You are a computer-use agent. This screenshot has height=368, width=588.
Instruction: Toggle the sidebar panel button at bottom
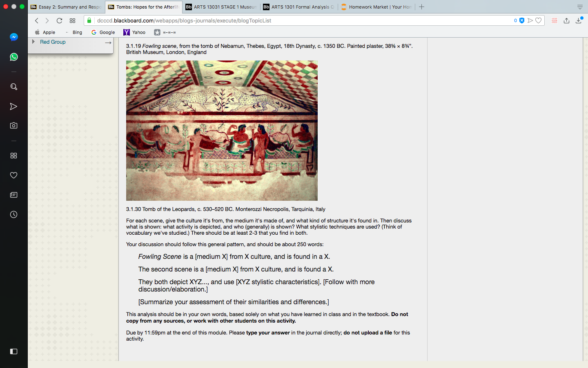13,351
